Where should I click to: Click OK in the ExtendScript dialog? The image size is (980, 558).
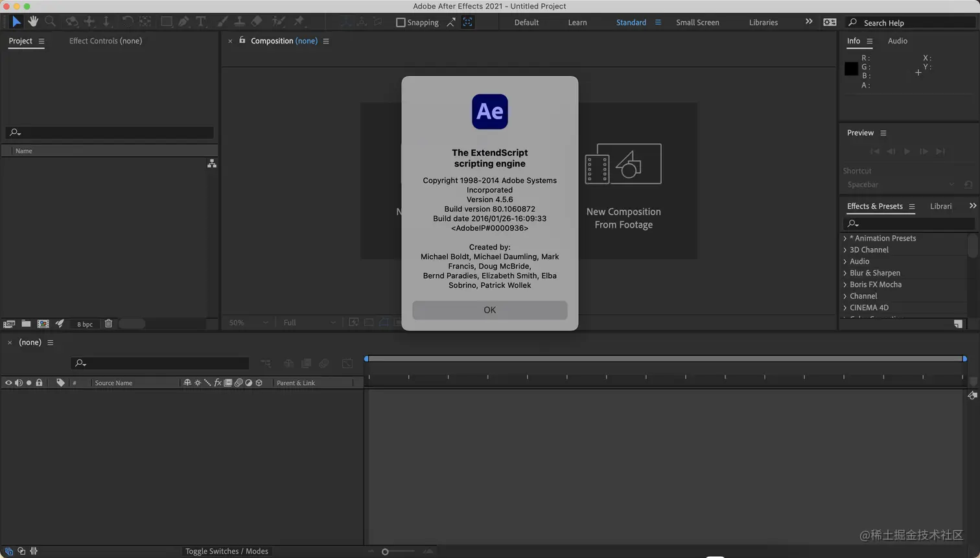(x=490, y=310)
